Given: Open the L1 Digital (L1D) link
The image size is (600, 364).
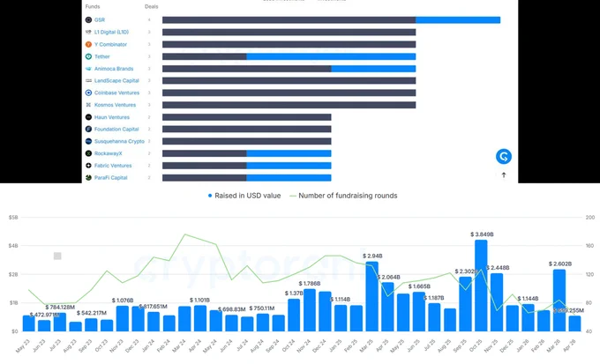Looking at the screenshot, I should pyautogui.click(x=111, y=32).
